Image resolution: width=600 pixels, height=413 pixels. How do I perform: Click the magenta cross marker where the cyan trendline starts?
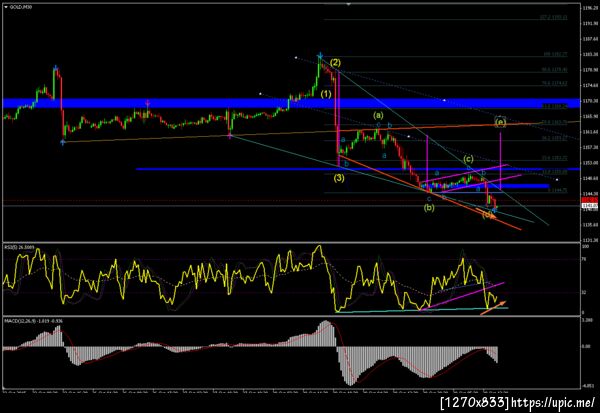point(230,136)
